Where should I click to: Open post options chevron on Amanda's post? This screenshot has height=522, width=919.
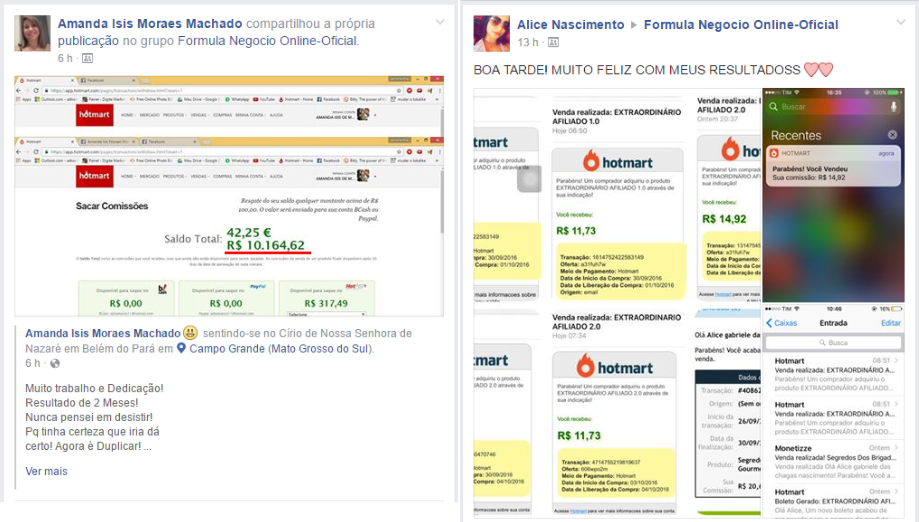coord(440,23)
